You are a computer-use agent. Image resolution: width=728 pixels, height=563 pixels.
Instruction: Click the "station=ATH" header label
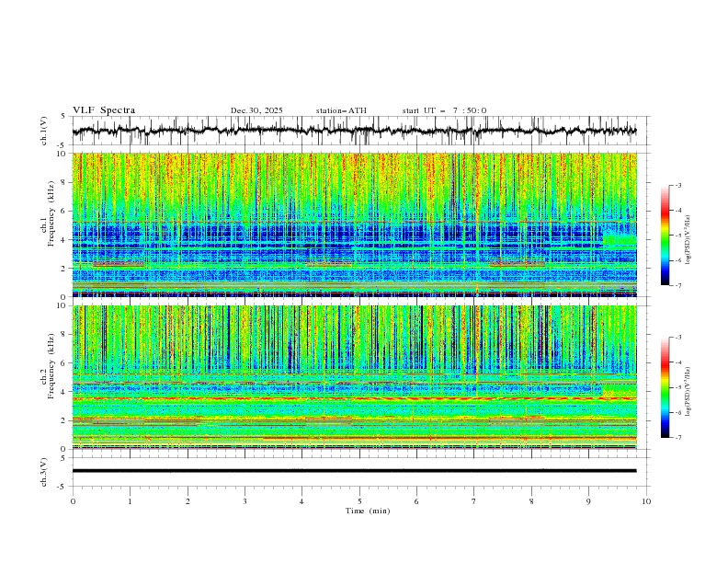pos(341,110)
